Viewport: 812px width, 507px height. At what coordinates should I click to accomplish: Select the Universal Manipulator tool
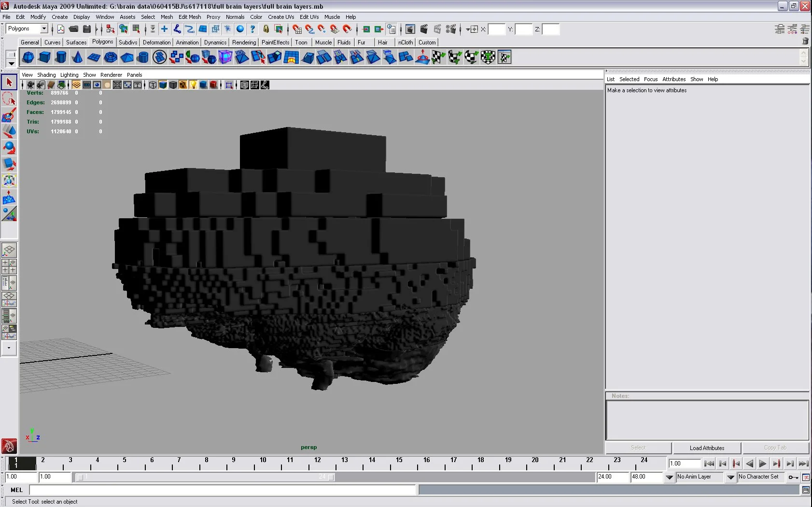coord(9,181)
